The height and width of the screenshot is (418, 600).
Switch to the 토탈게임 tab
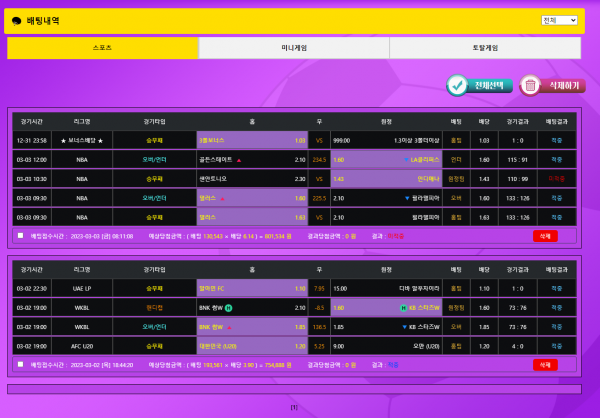485,47
